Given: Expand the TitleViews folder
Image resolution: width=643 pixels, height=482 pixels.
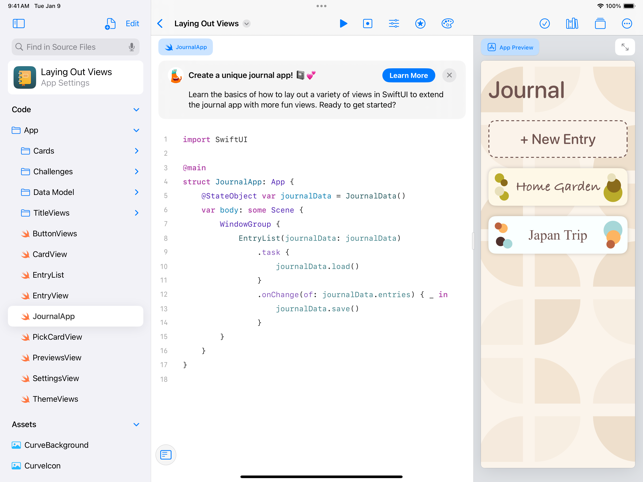Looking at the screenshot, I should [137, 213].
